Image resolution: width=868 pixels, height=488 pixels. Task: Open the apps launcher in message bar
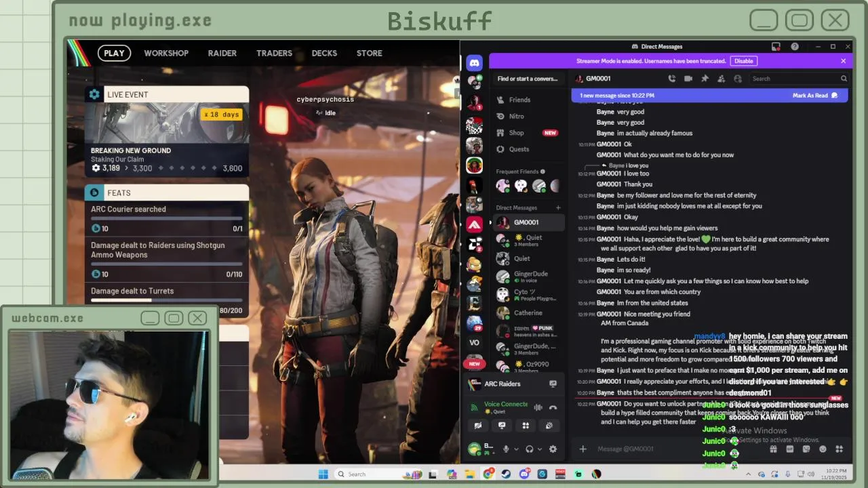point(840,449)
